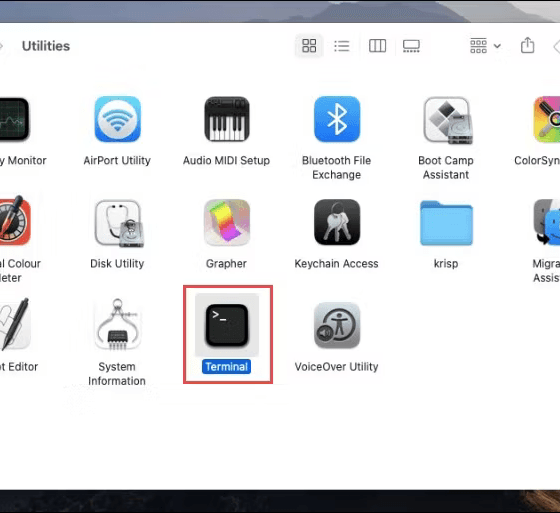Switch to list view
Viewport: 560px width, 513px height.
click(342, 46)
